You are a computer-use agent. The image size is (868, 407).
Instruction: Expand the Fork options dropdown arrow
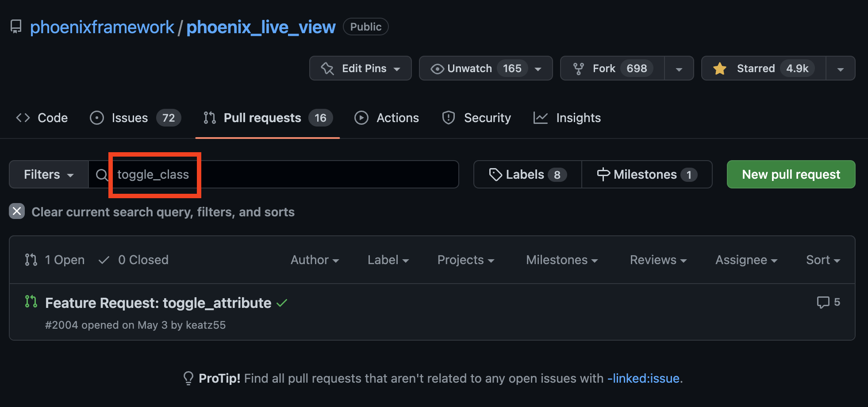(x=679, y=69)
